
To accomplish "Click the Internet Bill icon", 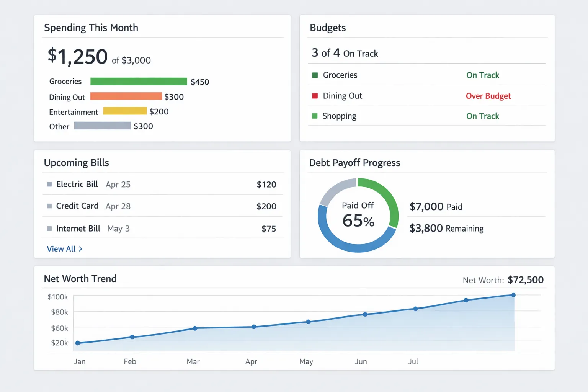I will [50, 229].
